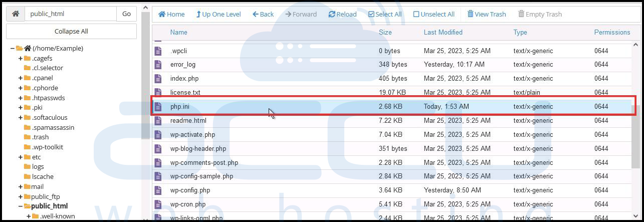This screenshot has height=222, width=644.
Task: Click the Collapse All button
Action: coord(71,31)
